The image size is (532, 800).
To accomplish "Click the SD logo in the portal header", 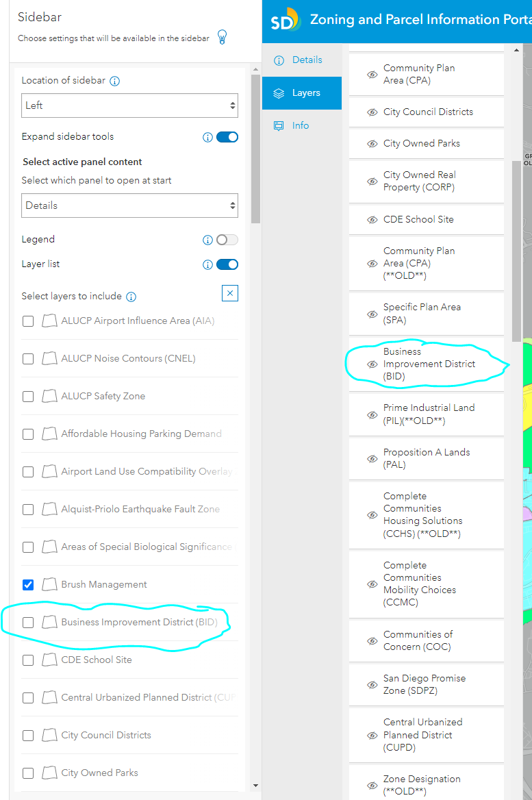I will pyautogui.click(x=286, y=19).
